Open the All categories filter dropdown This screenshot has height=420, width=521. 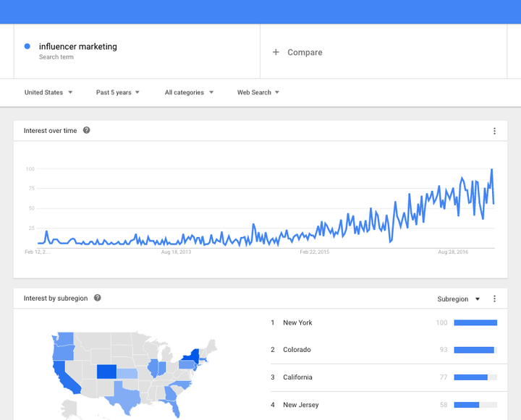(189, 93)
